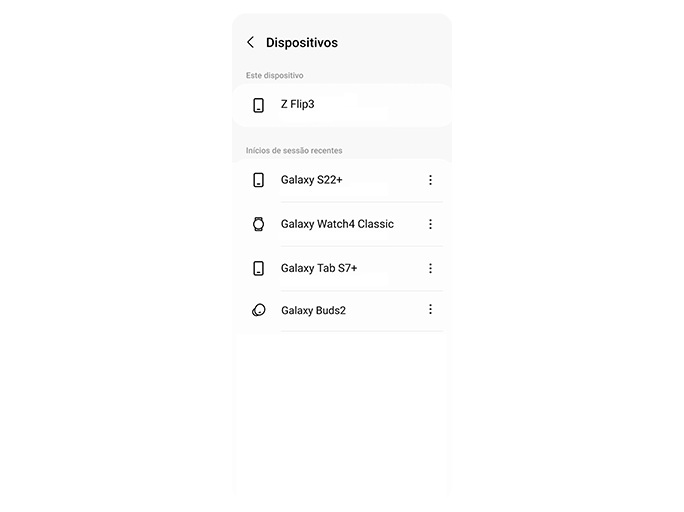Tap the Galaxy Buds2 device name
684x512 pixels.
[313, 310]
